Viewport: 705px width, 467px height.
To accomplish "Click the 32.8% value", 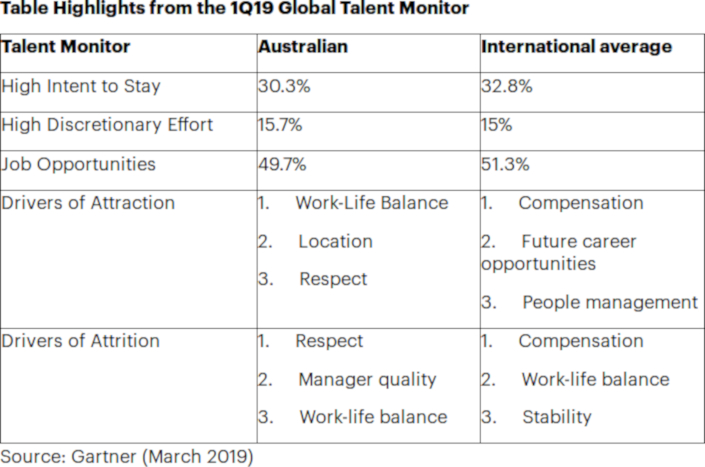I will click(x=507, y=86).
